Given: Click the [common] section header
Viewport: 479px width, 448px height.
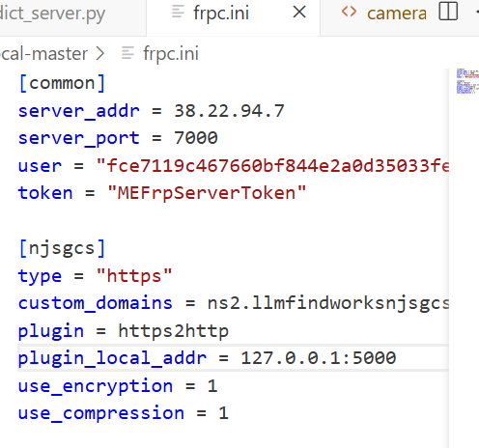Looking at the screenshot, I should point(62,83).
